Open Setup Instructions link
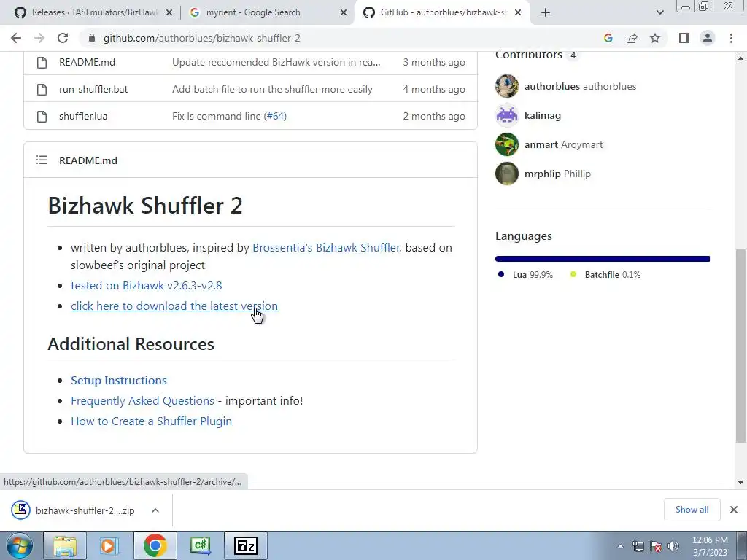747x560 pixels. [x=119, y=380]
